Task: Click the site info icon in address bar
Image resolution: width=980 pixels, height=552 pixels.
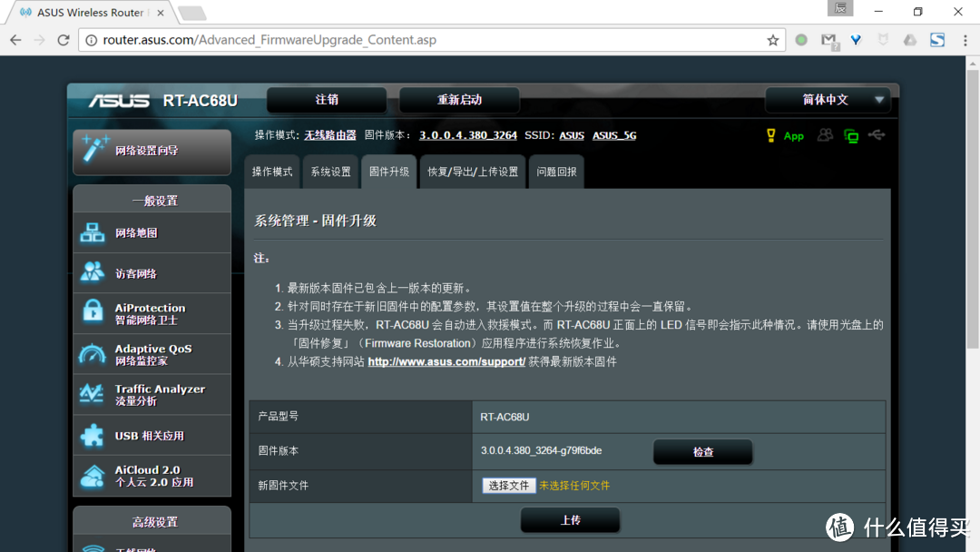Action: (92, 40)
